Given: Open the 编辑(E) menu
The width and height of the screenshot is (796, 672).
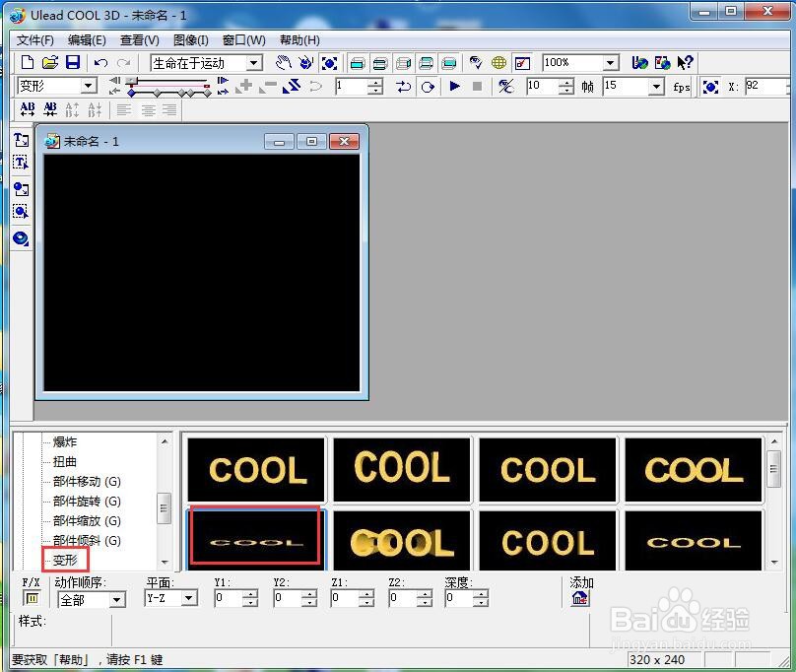Looking at the screenshot, I should coord(87,40).
